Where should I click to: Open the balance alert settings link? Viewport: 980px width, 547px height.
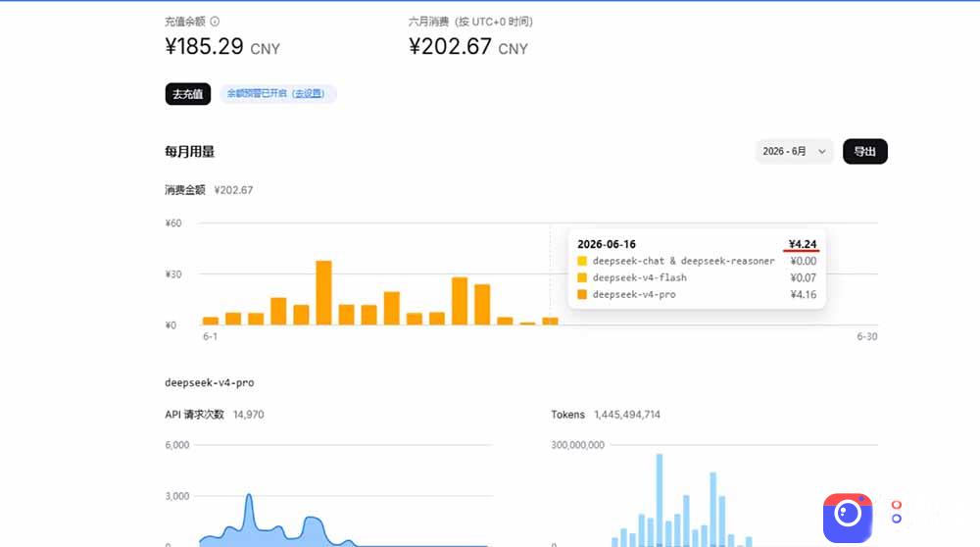[x=308, y=94]
